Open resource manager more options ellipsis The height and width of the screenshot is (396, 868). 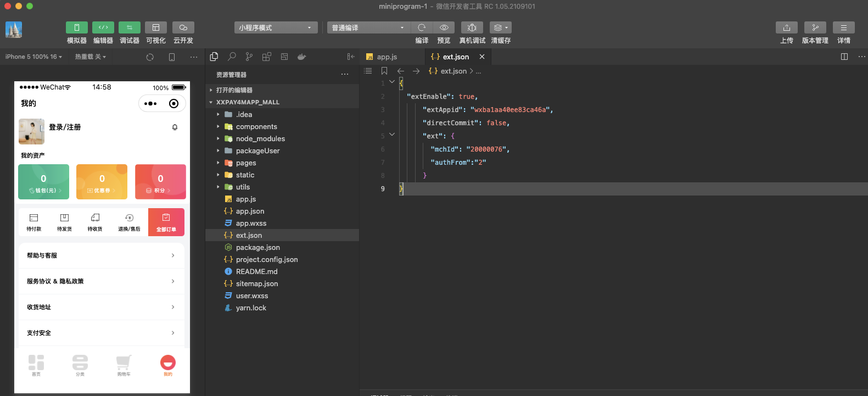click(x=345, y=74)
